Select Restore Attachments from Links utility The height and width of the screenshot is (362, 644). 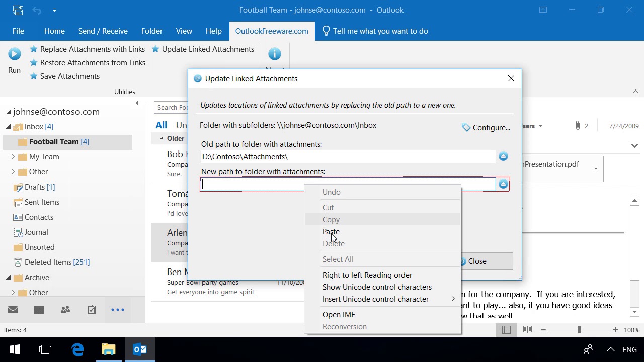point(88,63)
